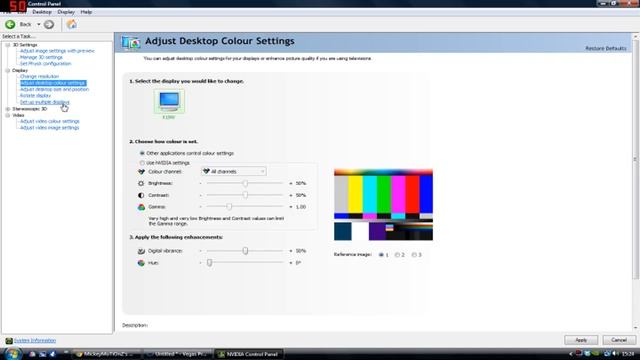Select reference image 1
Viewport: 640px width, 360px height.
tap(381, 255)
